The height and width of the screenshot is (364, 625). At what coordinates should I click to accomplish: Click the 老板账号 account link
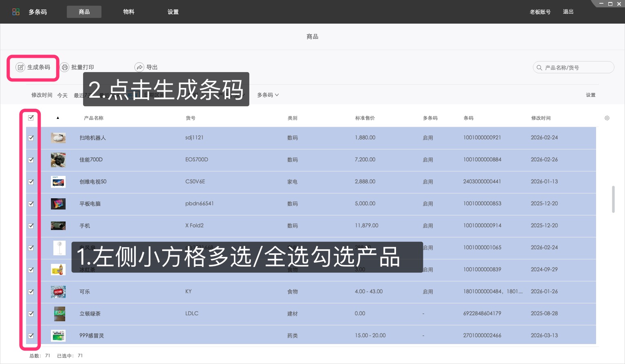(x=540, y=12)
